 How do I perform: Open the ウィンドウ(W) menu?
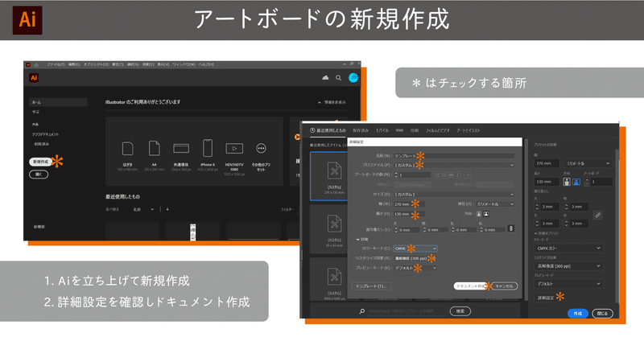click(x=184, y=64)
